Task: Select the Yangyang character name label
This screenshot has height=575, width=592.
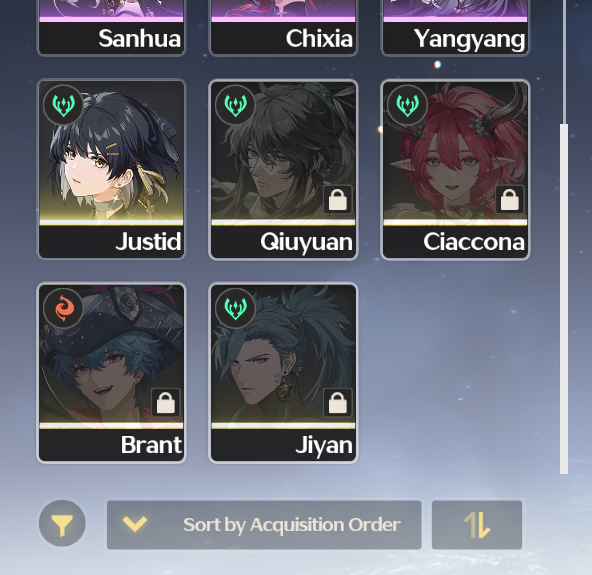Action: [x=469, y=39]
